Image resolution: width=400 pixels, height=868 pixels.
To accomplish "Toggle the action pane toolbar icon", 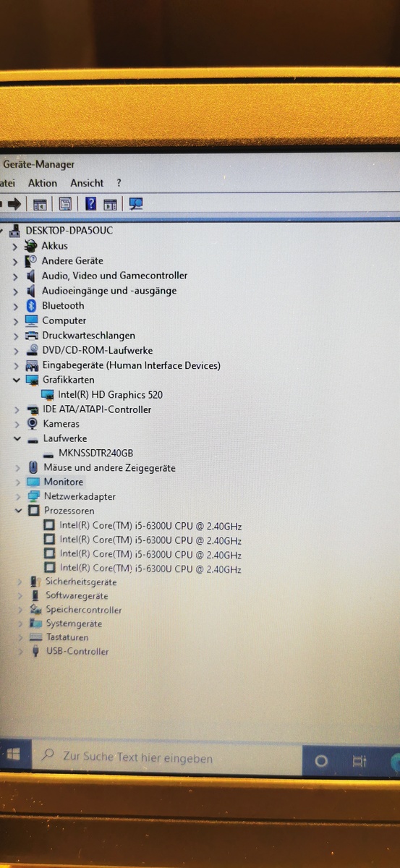I will click(x=110, y=205).
